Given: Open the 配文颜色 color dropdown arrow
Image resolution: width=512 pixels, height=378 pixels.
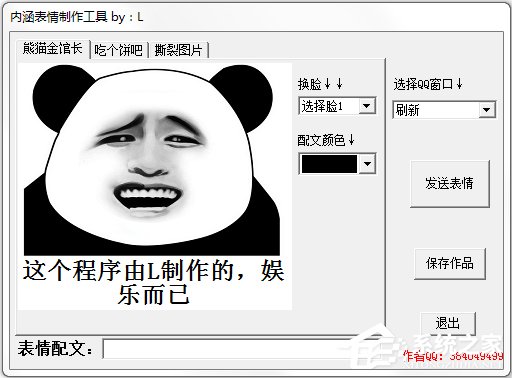Looking at the screenshot, I should pos(367,164).
